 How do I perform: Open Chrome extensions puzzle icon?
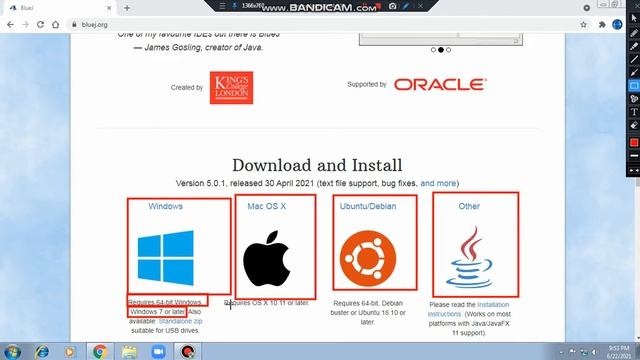[x=602, y=24]
